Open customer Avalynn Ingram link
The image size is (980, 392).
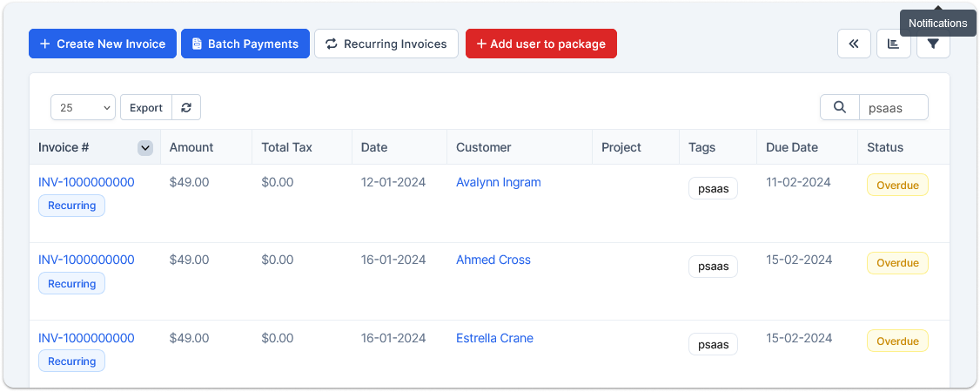[x=498, y=182]
